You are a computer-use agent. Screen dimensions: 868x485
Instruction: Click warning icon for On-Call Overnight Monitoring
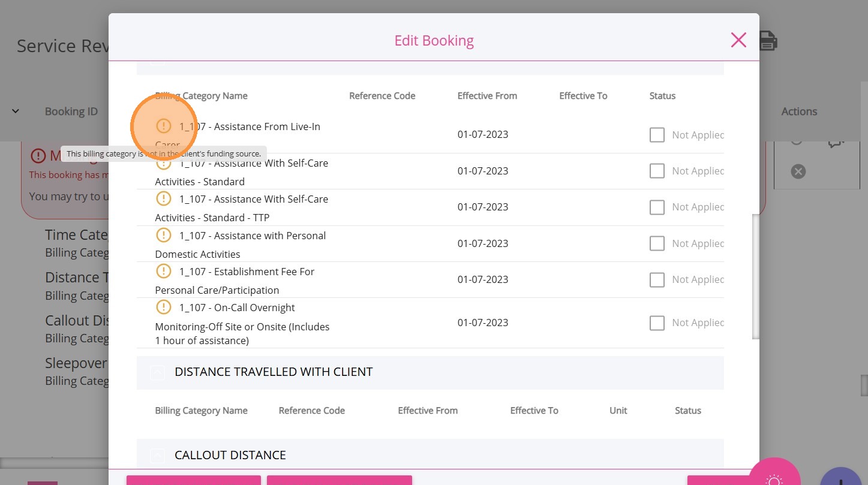163,307
